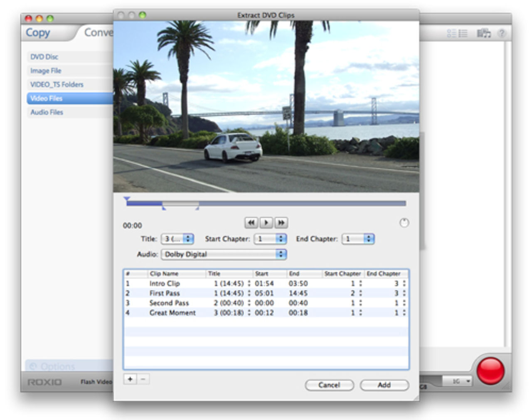Click the Add button

click(384, 385)
